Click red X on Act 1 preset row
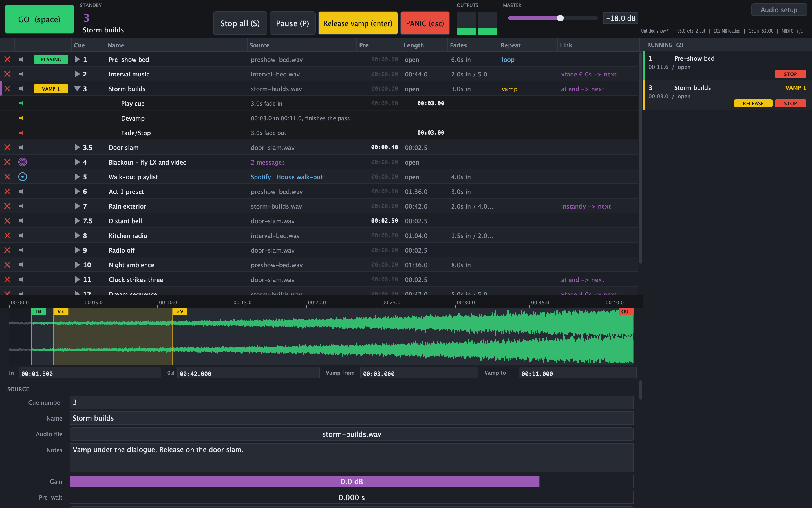Viewport: 812px width, 508px height. [x=7, y=192]
